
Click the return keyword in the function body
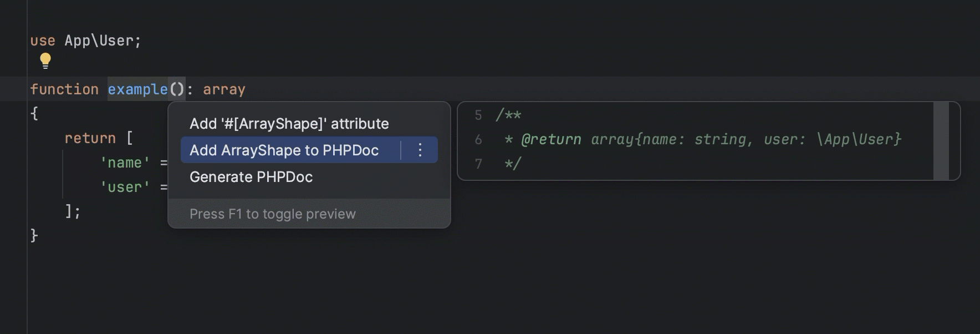pos(90,138)
